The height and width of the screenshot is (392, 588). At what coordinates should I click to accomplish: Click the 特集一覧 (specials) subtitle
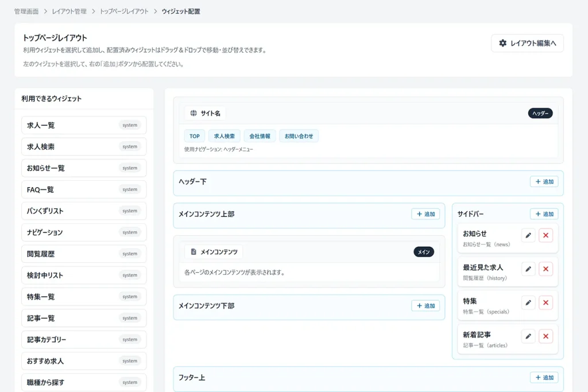point(486,312)
